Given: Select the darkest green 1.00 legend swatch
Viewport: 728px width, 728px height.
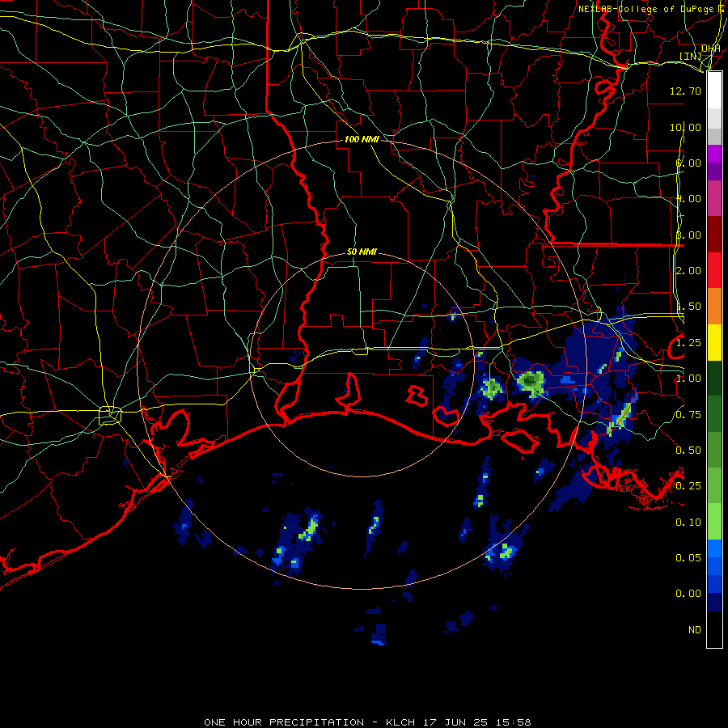Looking at the screenshot, I should coord(714,378).
